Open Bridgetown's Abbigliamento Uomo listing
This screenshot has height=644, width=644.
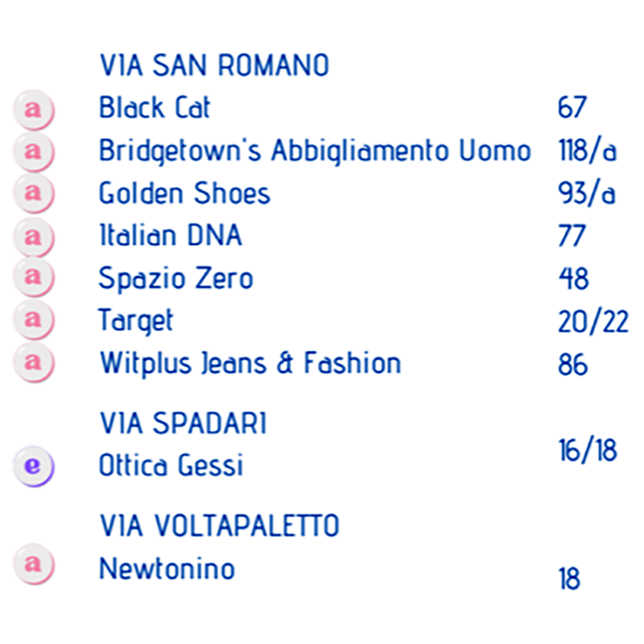(315, 151)
